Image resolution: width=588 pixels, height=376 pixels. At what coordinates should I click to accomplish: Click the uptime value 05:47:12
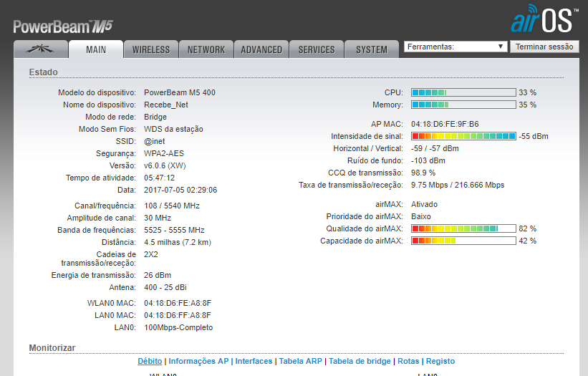coord(160,178)
